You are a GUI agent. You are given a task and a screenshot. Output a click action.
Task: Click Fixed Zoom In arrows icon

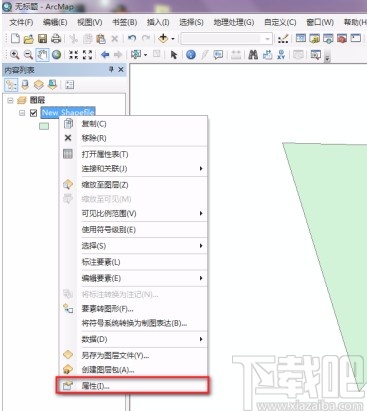pos(73,54)
